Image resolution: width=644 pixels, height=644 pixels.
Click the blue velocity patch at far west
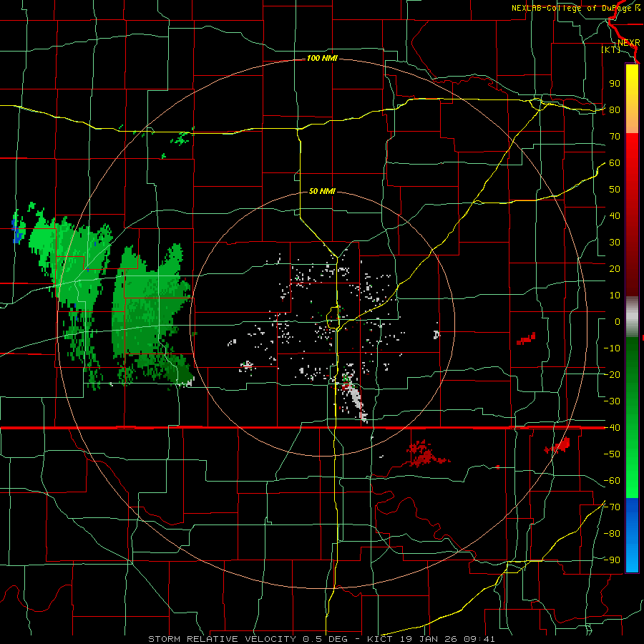click(x=16, y=233)
